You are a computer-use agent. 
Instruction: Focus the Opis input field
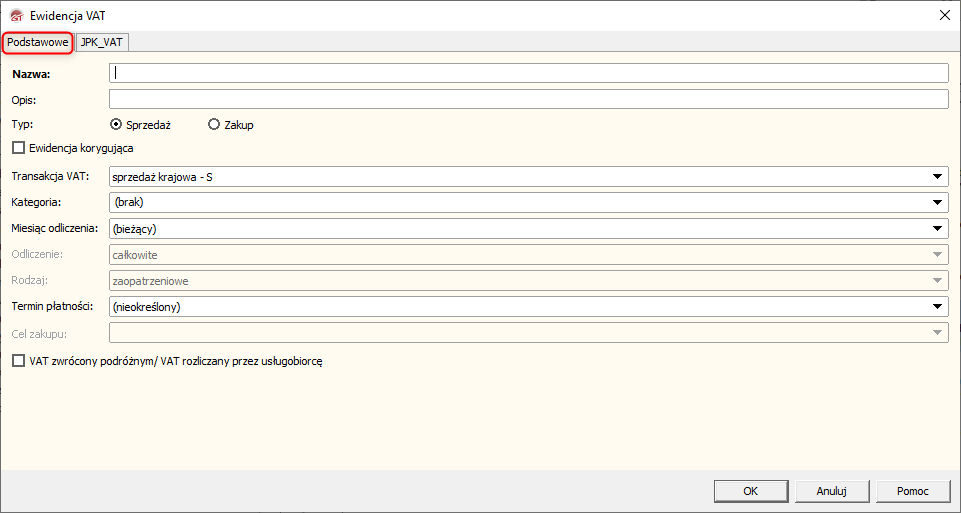pyautogui.click(x=528, y=99)
